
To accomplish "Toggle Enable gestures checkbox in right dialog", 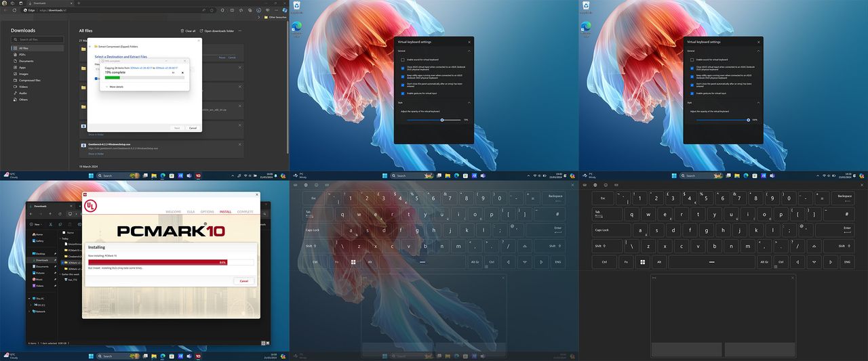I will (692, 93).
